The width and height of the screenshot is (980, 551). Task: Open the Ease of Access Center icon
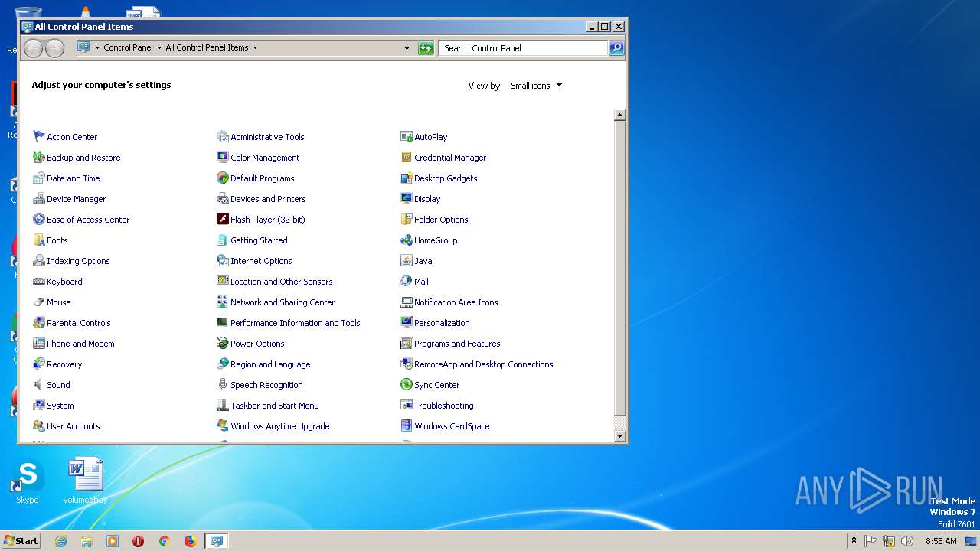39,220
